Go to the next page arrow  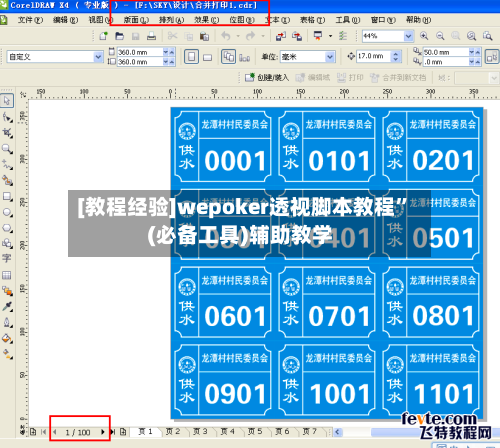pos(102,432)
